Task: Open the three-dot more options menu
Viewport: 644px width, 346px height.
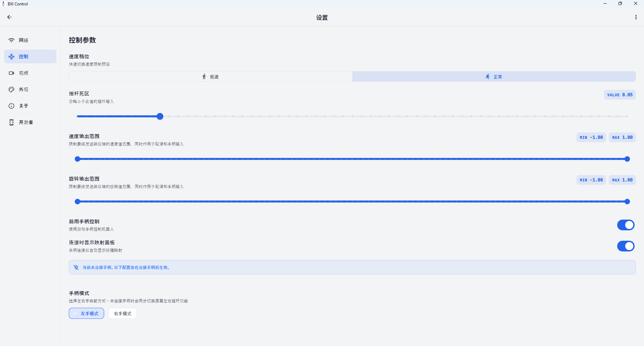Action: [x=636, y=17]
